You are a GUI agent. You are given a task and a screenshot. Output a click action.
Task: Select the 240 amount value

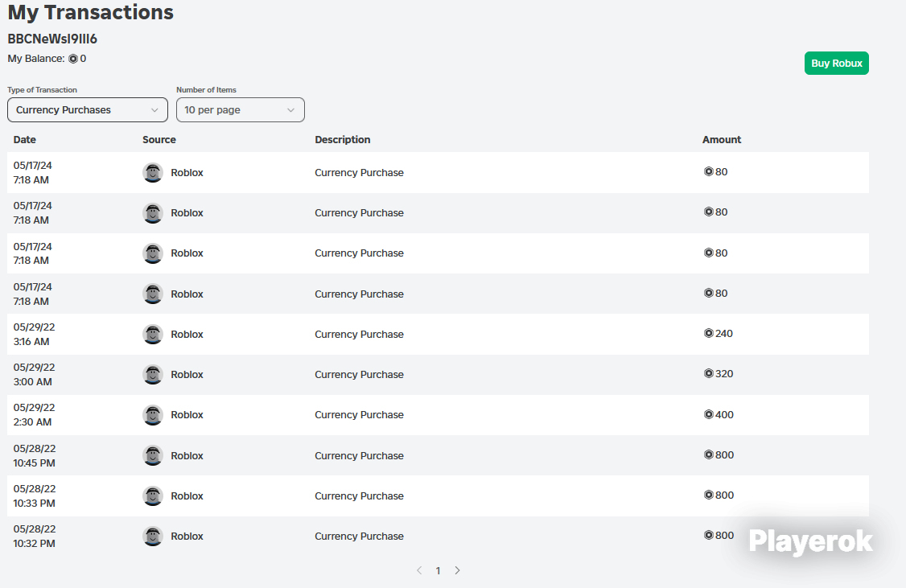[724, 333]
